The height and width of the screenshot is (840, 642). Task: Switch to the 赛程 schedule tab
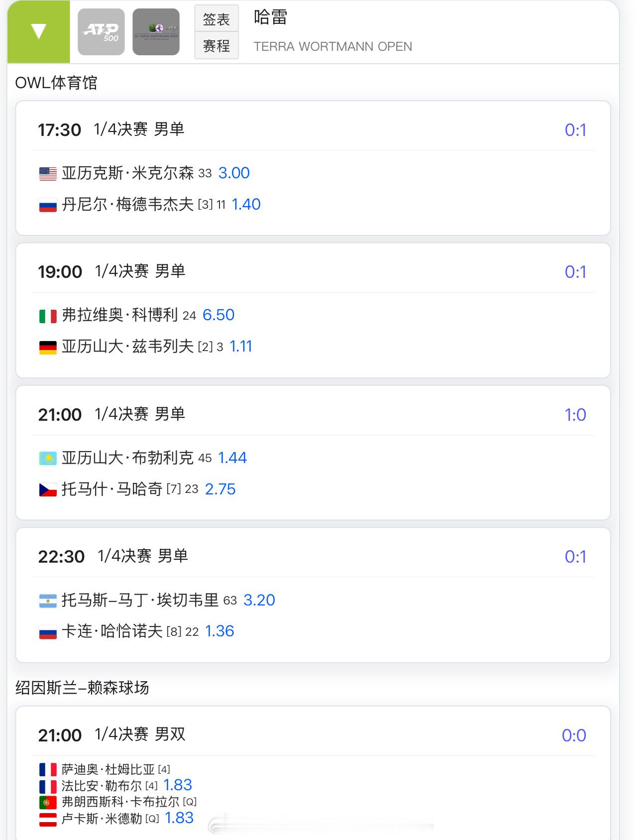(216, 46)
